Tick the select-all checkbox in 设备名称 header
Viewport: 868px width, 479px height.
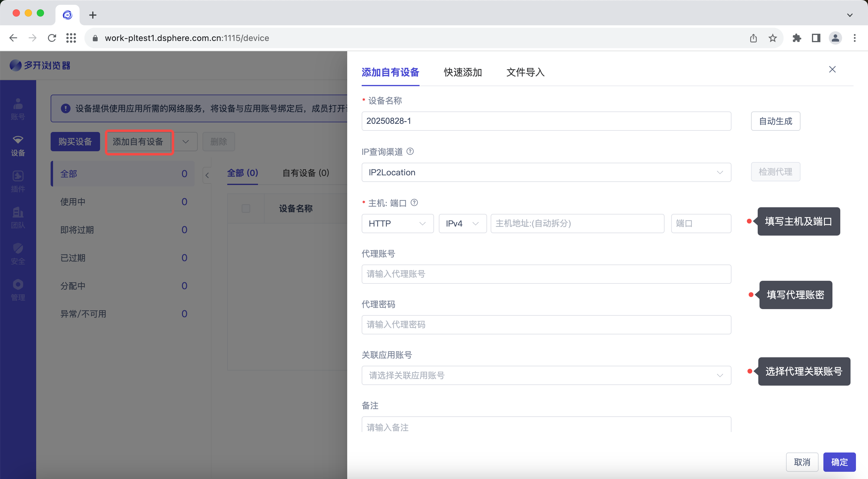246,208
